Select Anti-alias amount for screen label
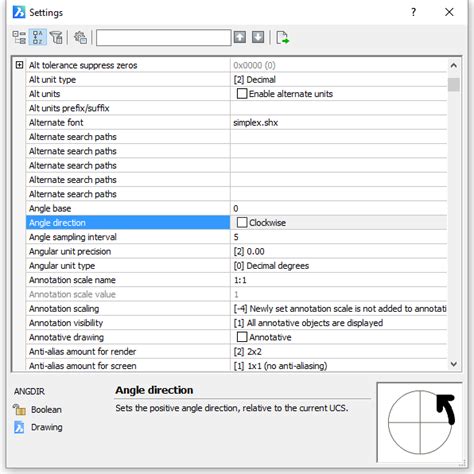 83,366
